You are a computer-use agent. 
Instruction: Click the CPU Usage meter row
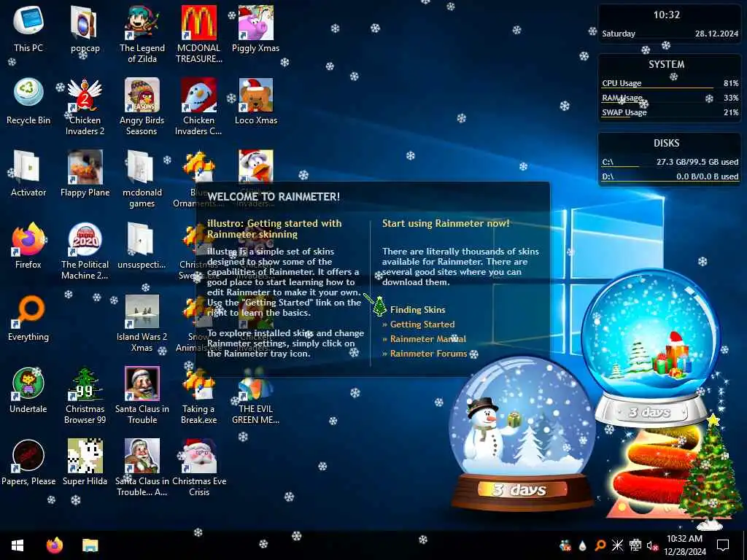(x=670, y=83)
